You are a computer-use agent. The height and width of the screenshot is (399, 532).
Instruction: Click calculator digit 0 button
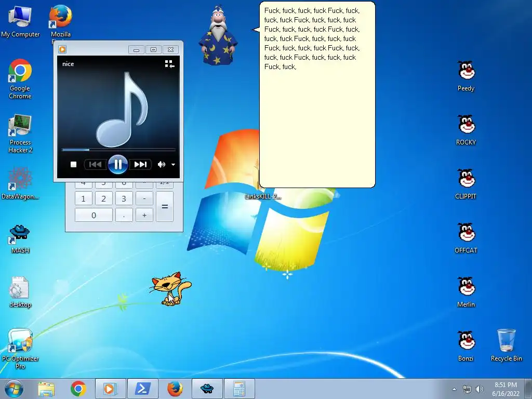tap(94, 215)
